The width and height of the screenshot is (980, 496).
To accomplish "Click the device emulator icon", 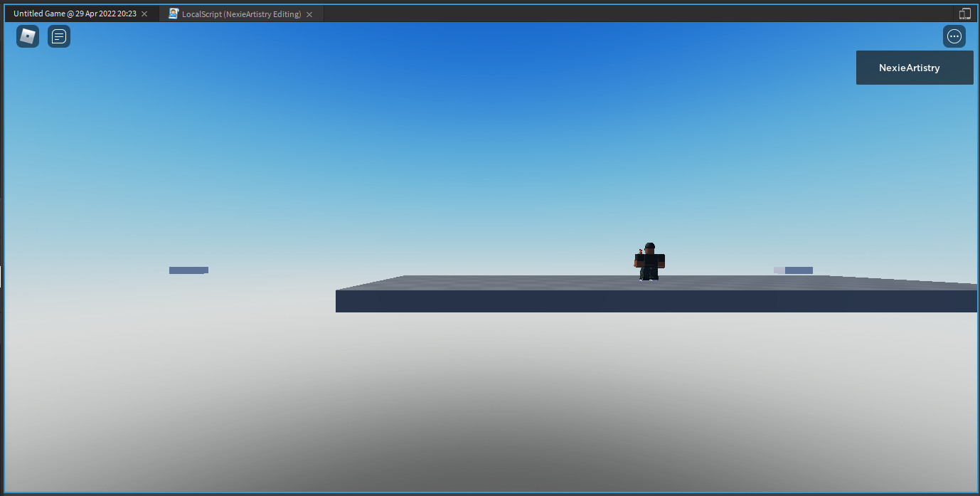I will point(965,14).
